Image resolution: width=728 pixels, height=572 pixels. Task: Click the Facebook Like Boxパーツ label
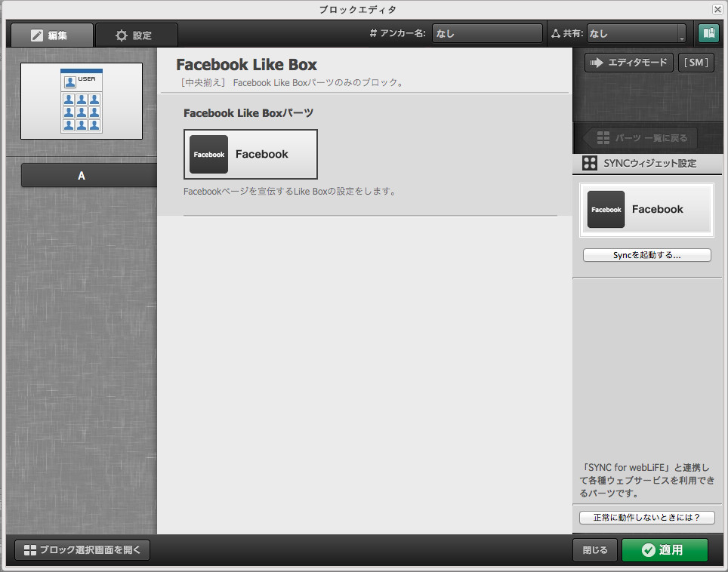click(248, 112)
